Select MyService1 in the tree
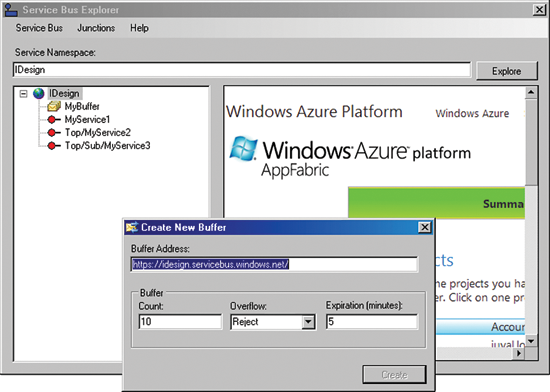The height and width of the screenshot is (392, 550). [x=87, y=120]
